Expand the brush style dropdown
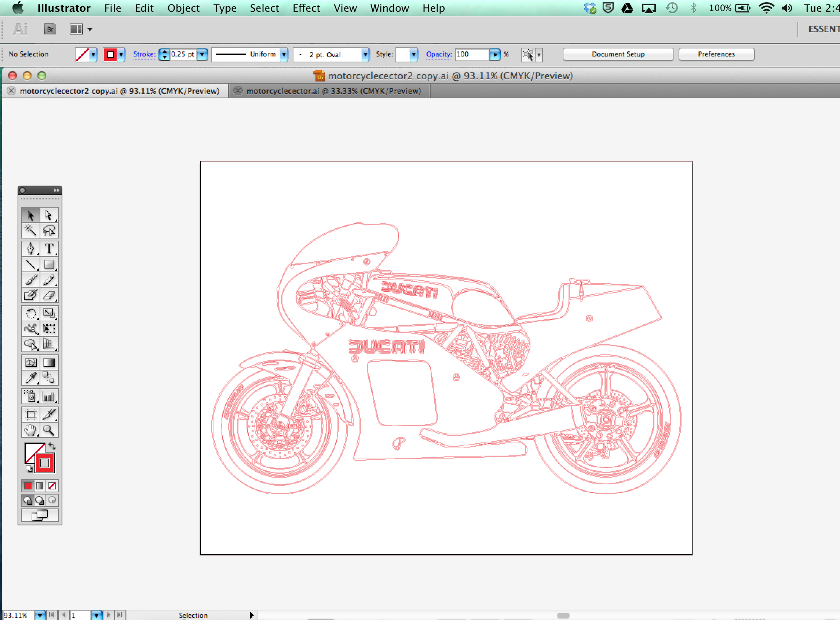Screen dimensions: 840x620 tap(365, 54)
